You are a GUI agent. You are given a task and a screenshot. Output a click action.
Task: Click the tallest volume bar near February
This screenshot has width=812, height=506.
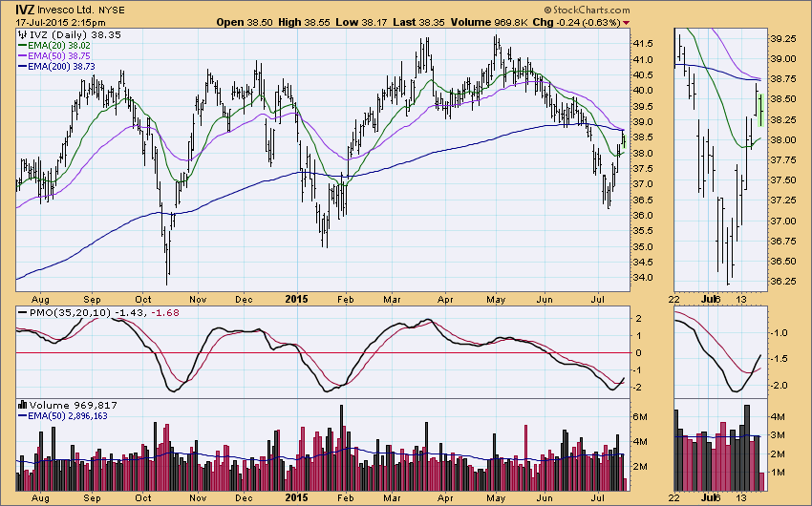[341, 448]
